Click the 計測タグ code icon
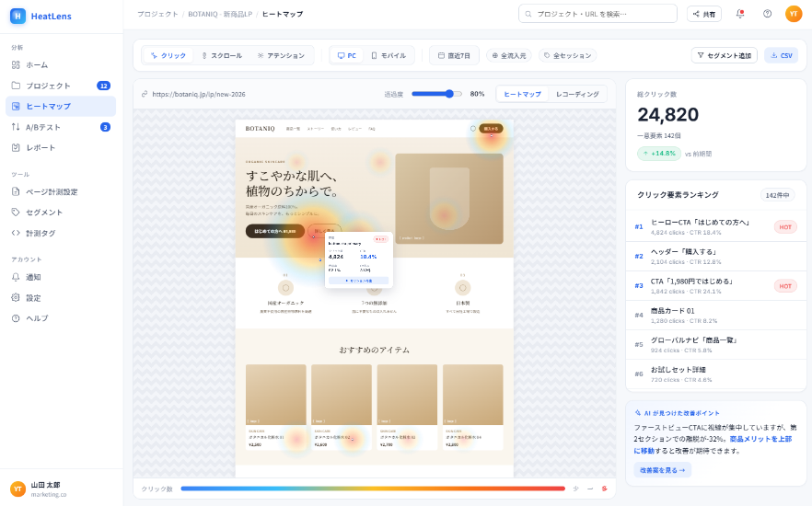 point(16,233)
